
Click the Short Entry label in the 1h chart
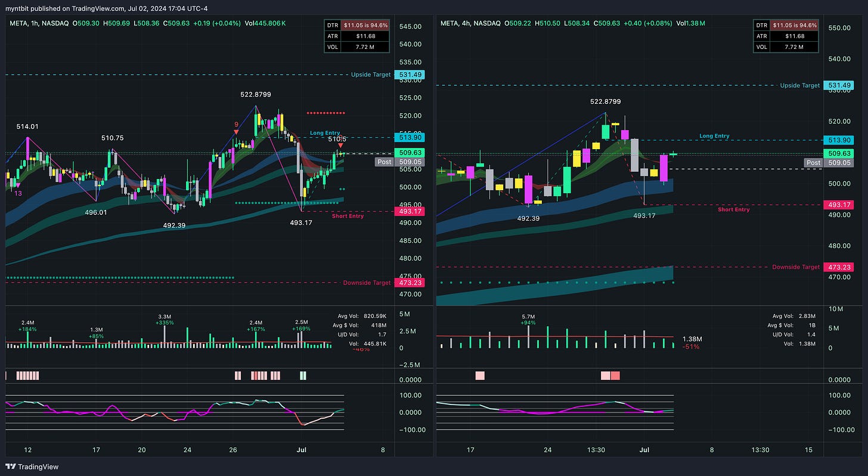pos(348,216)
